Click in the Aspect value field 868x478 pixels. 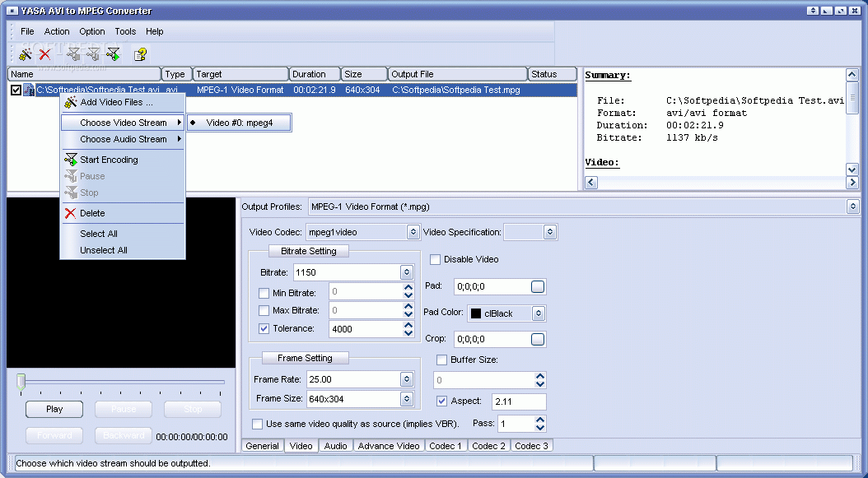518,401
